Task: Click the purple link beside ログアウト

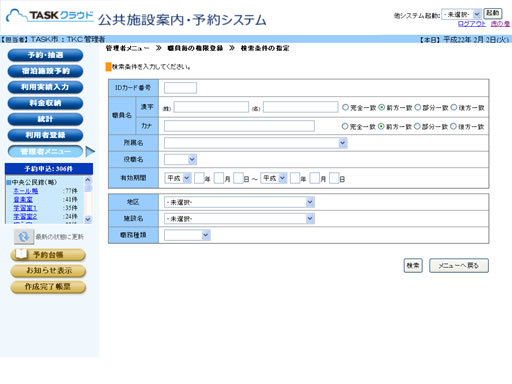Action: [500, 24]
